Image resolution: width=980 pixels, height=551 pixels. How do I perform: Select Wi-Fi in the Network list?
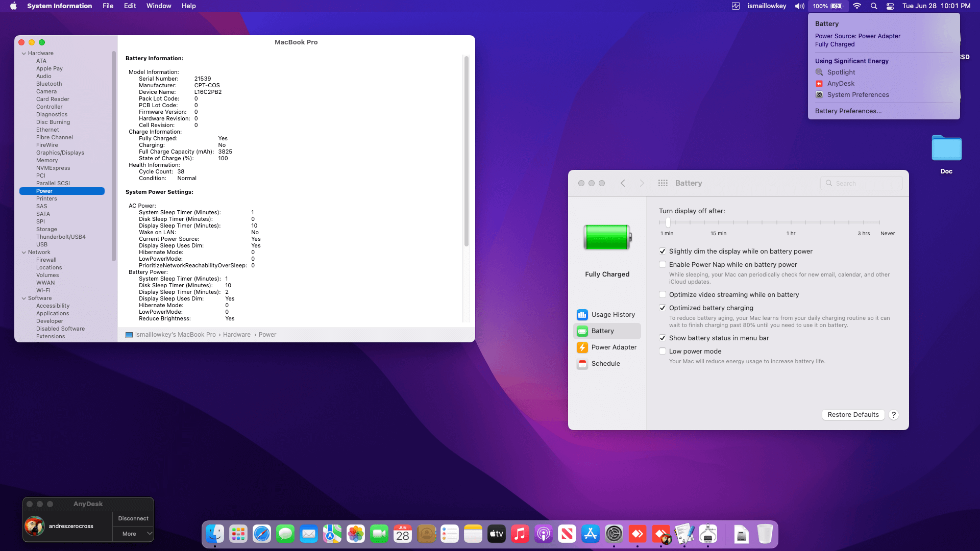[43, 290]
